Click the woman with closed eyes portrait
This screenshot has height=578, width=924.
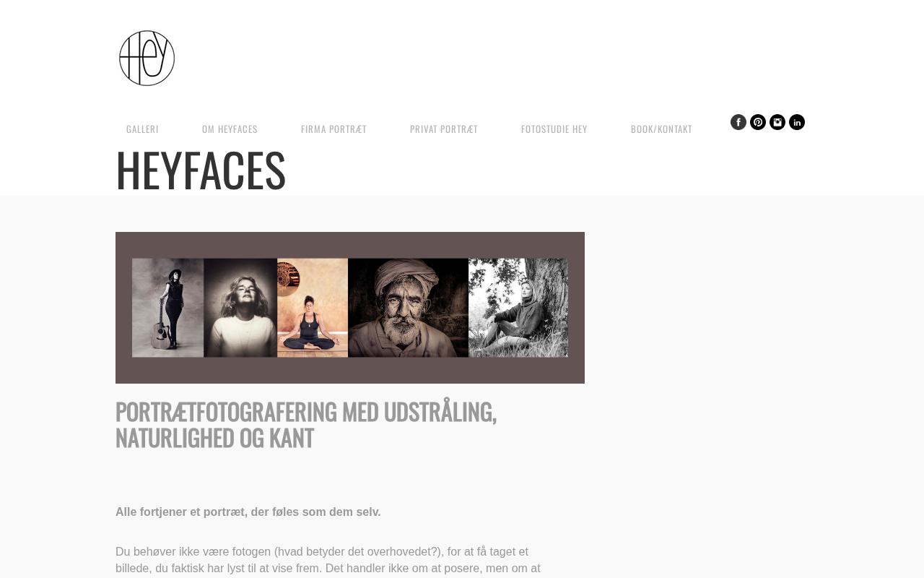coord(240,308)
